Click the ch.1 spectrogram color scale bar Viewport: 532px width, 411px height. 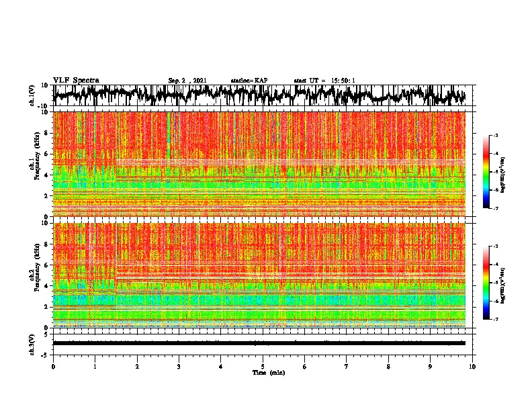[x=486, y=172]
